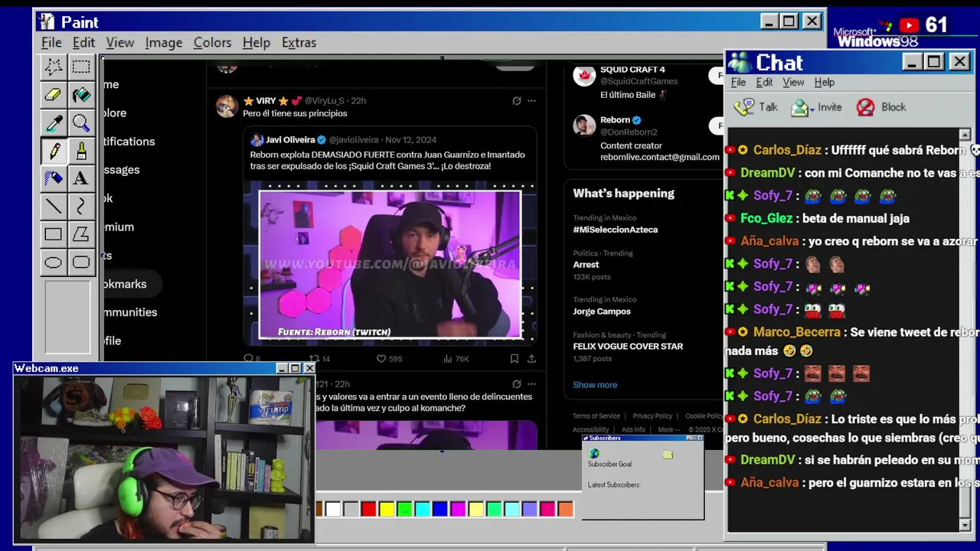Open the #MiSeleccionAzteca trending topic
The height and width of the screenshot is (551, 980).
point(616,230)
